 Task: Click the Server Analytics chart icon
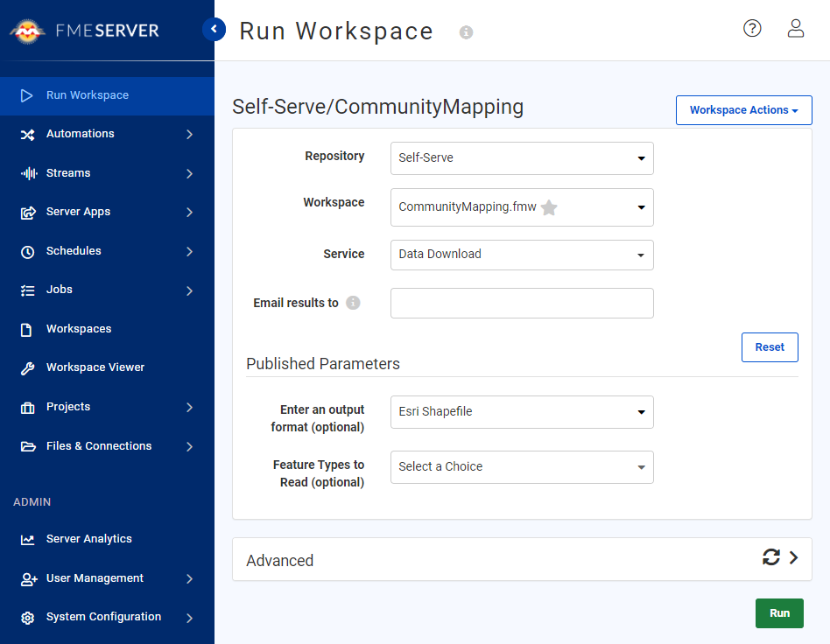27,540
